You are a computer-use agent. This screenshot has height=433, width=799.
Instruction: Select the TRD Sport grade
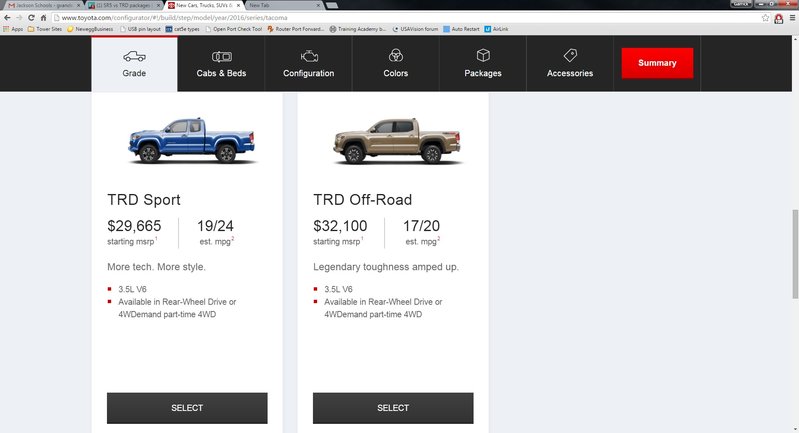click(187, 408)
